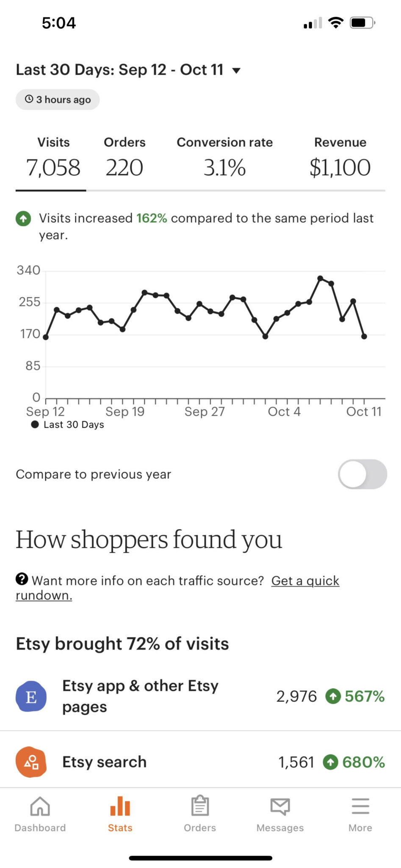Tap the Stats bar chart icon

pos(120,806)
